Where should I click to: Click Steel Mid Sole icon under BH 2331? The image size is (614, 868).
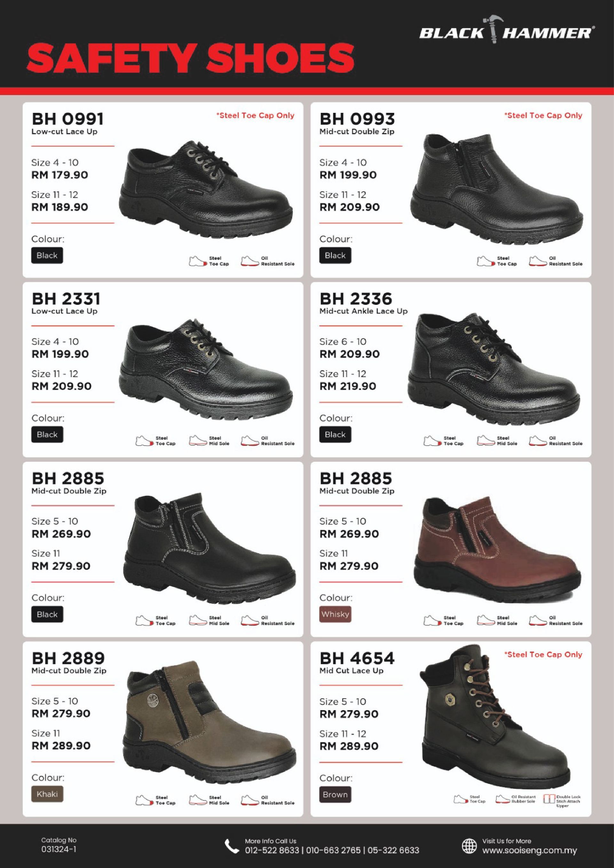(x=198, y=440)
